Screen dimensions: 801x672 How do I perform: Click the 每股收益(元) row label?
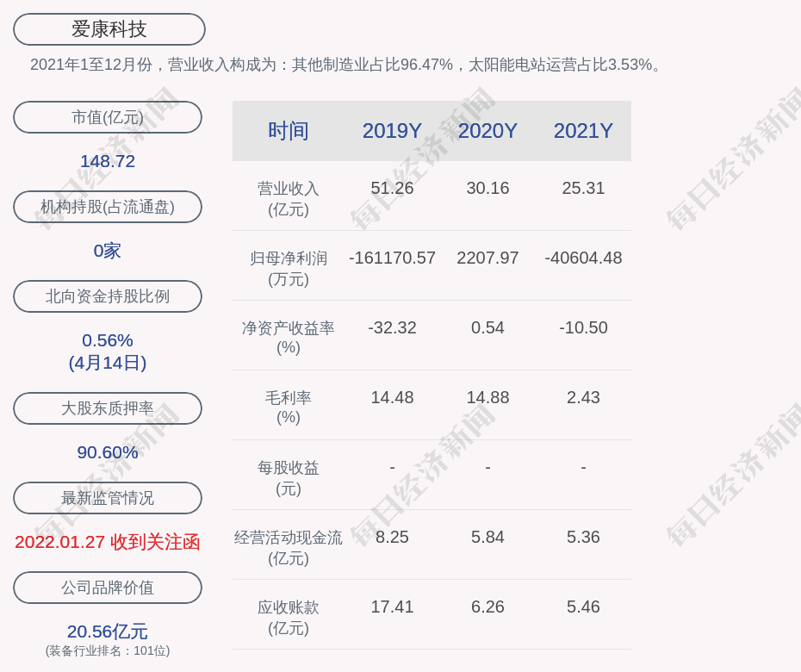click(x=289, y=478)
